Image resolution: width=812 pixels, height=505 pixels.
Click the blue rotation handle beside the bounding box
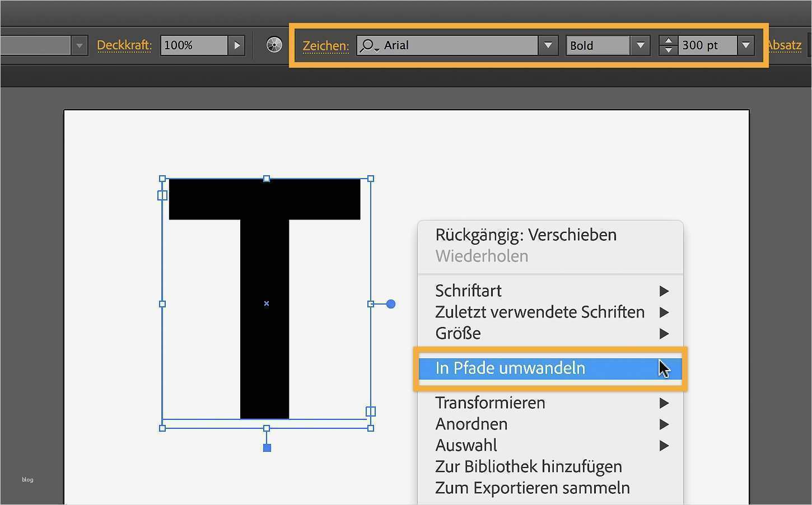coord(390,304)
